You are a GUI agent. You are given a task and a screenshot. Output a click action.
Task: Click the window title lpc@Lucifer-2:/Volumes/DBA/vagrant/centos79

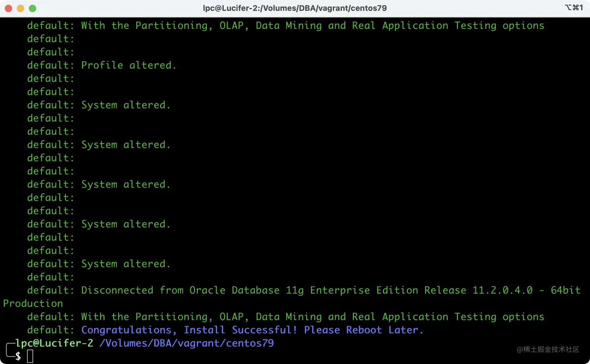click(x=295, y=8)
